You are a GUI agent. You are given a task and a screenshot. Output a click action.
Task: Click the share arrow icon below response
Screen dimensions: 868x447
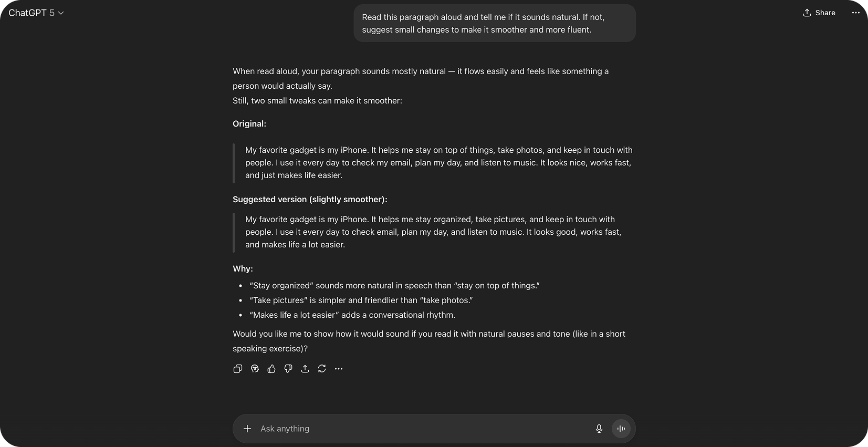[305, 369]
